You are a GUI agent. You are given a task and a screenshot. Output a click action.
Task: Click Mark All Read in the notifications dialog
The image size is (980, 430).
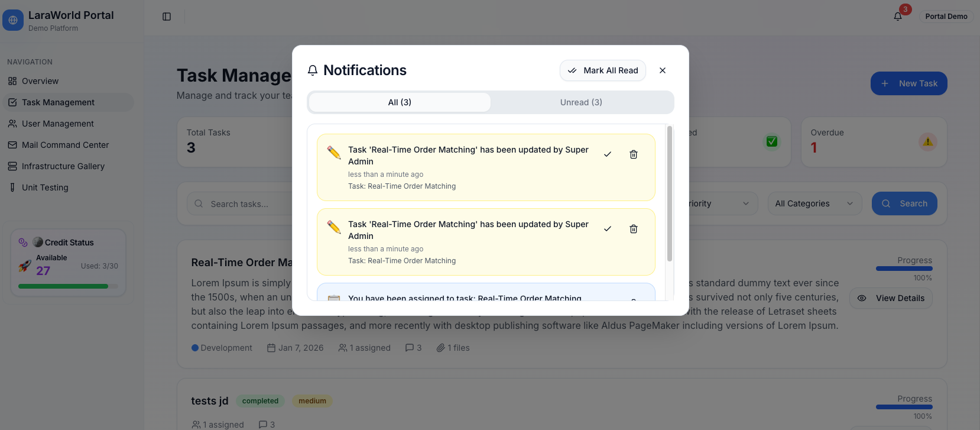click(602, 70)
